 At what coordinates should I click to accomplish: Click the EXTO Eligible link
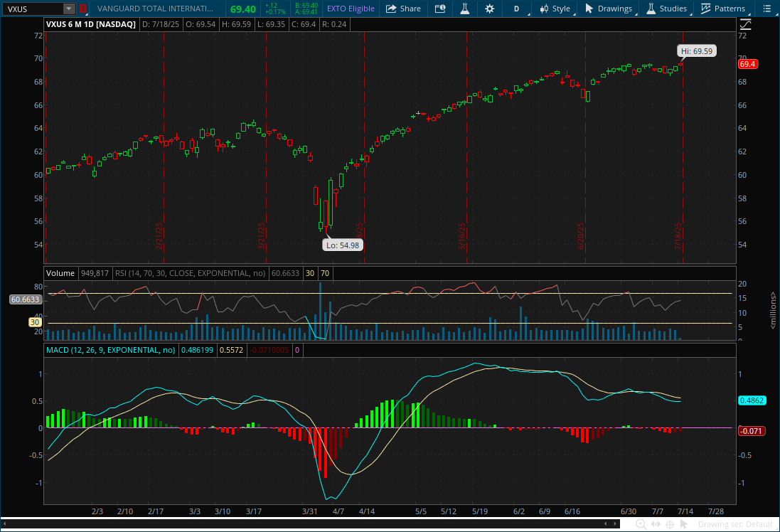(x=351, y=9)
